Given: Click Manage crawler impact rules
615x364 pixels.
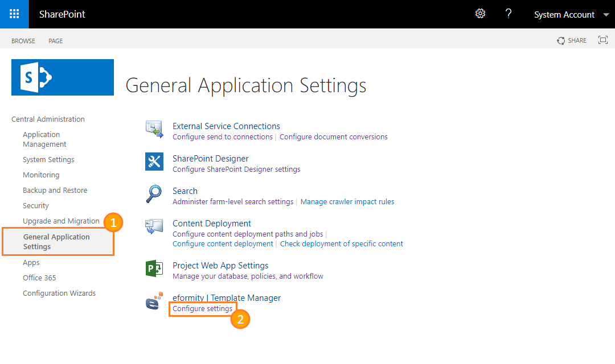Looking at the screenshot, I should (347, 202).
